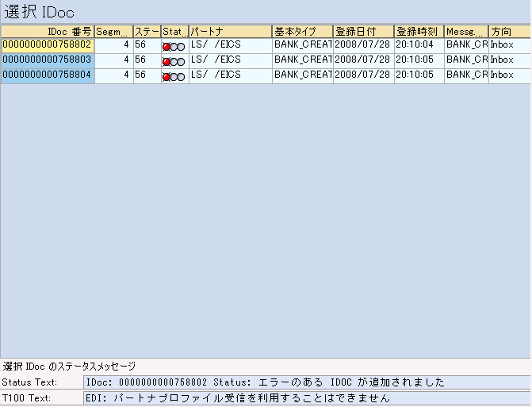Click inside the T100 Text field

(306, 397)
